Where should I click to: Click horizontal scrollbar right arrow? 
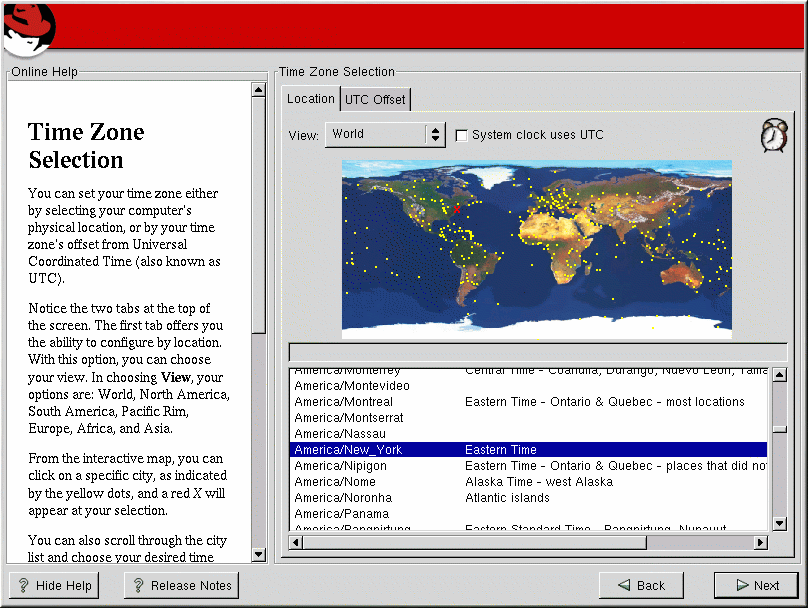coord(761,542)
